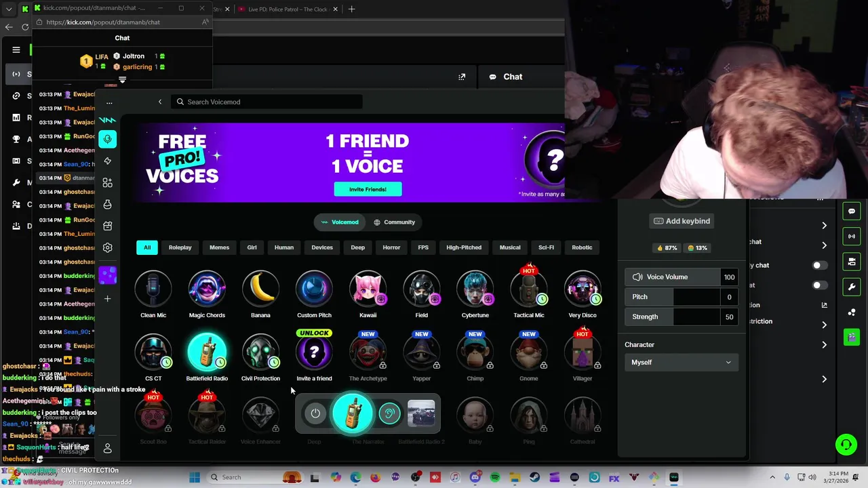Open the green support headset button
Viewport: 868px width, 488px height.
(846, 445)
